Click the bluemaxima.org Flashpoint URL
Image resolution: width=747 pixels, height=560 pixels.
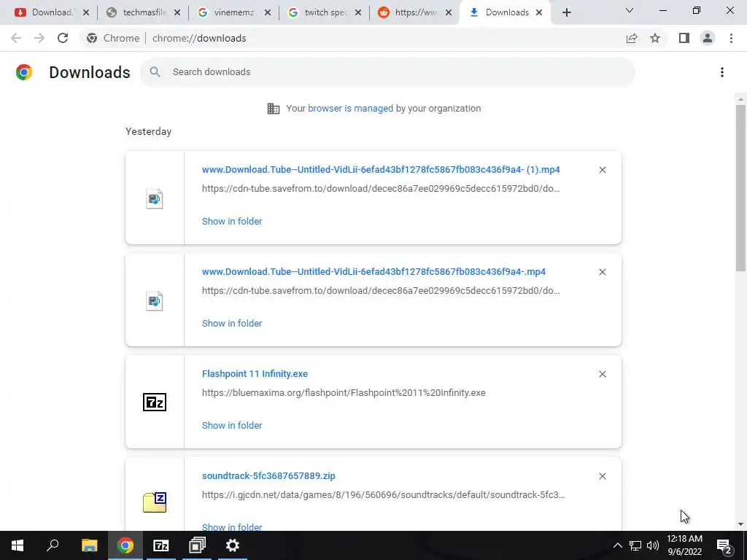(x=344, y=393)
